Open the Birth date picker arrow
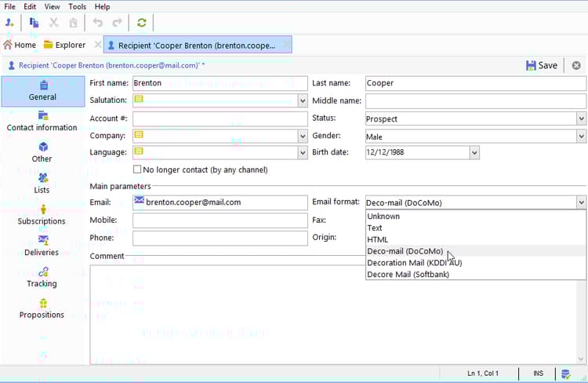Image resolution: width=588 pixels, height=383 pixels. pyautogui.click(x=474, y=153)
